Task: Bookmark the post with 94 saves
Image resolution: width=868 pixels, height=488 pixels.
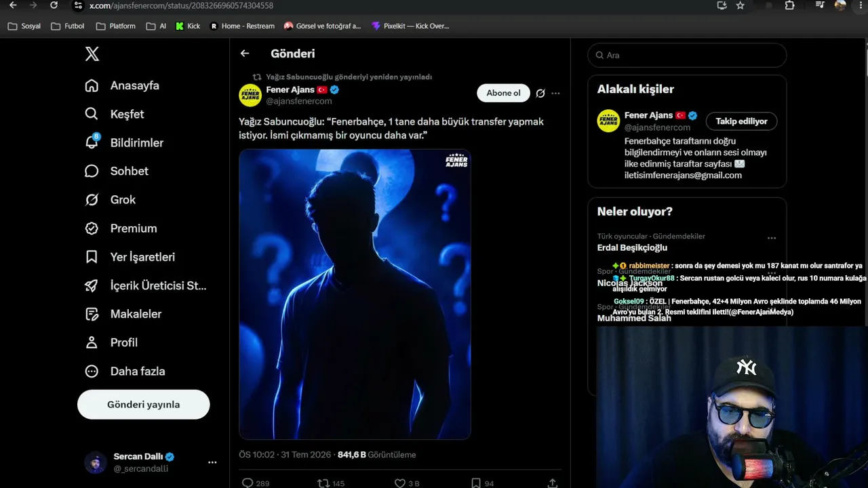Action: point(477,483)
